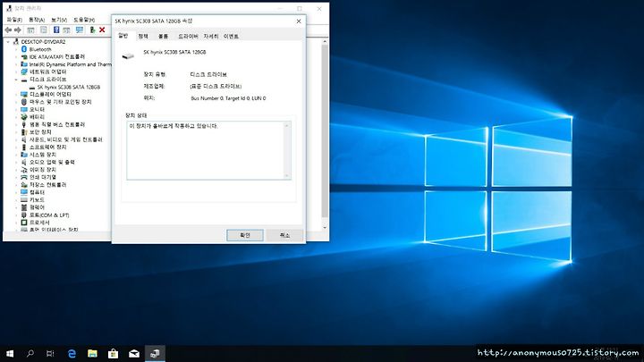Expand the 펌웨어 category
Screen dimensions: 644x362
(x=16, y=207)
